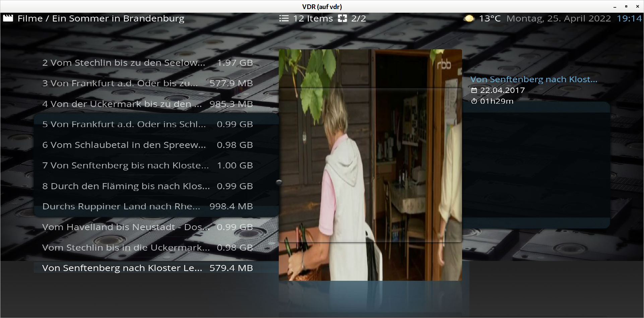Click the Filme / Ein Sommer in Brandenburg header
The width and height of the screenshot is (644, 318).
click(101, 18)
